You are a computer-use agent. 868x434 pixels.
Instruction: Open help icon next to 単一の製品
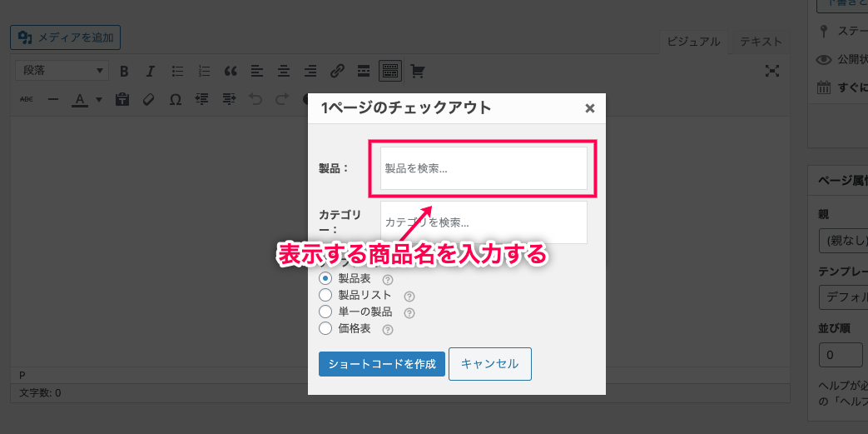pyautogui.click(x=409, y=313)
